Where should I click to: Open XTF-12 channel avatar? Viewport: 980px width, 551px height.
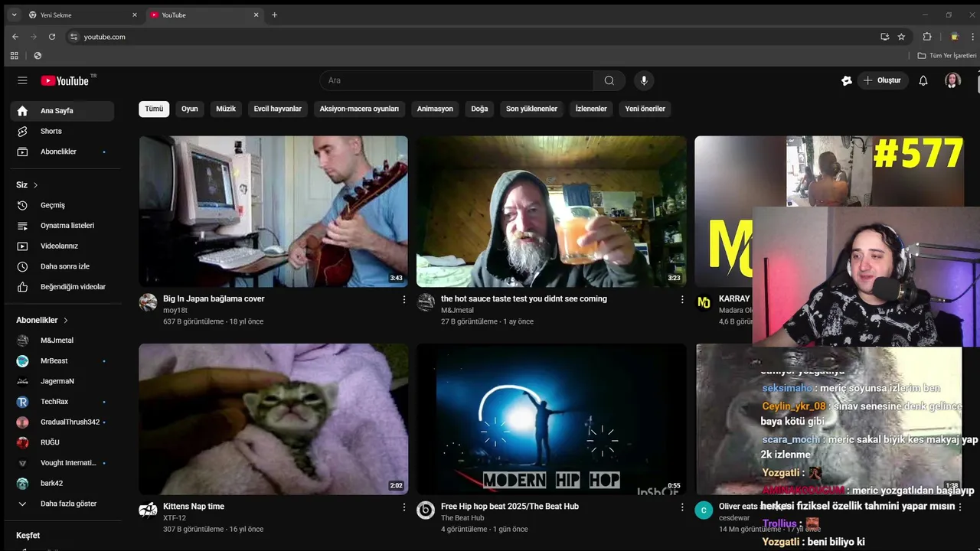[148, 510]
